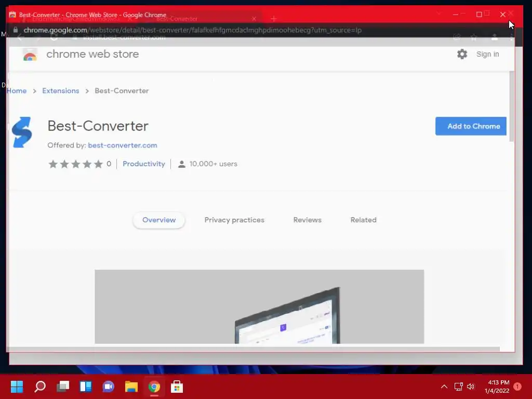The height and width of the screenshot is (399, 532).
Task: Open Microsoft Store from taskbar
Action: click(177, 387)
